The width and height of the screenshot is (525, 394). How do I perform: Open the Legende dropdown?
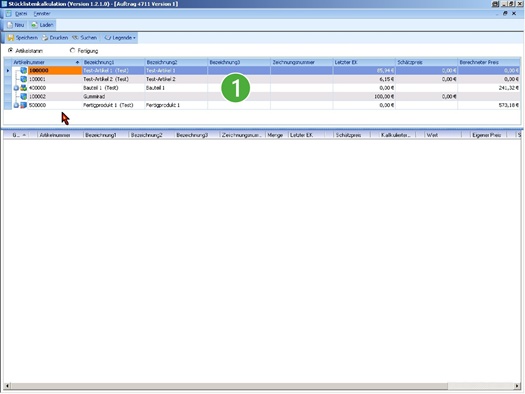click(120, 38)
